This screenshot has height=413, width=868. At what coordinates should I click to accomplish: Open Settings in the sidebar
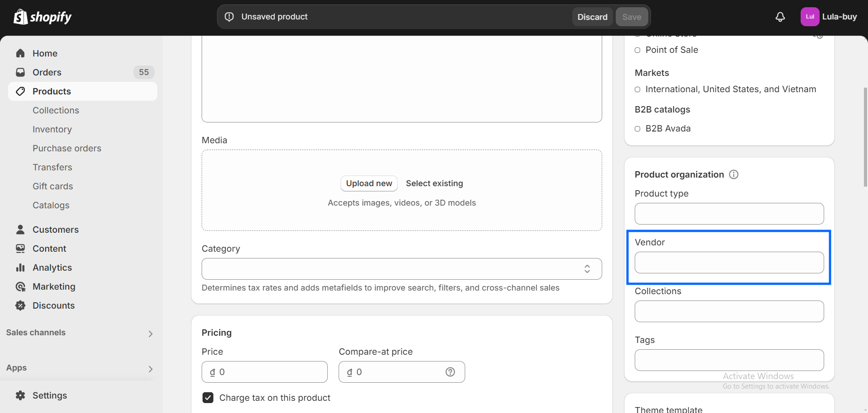83,395
